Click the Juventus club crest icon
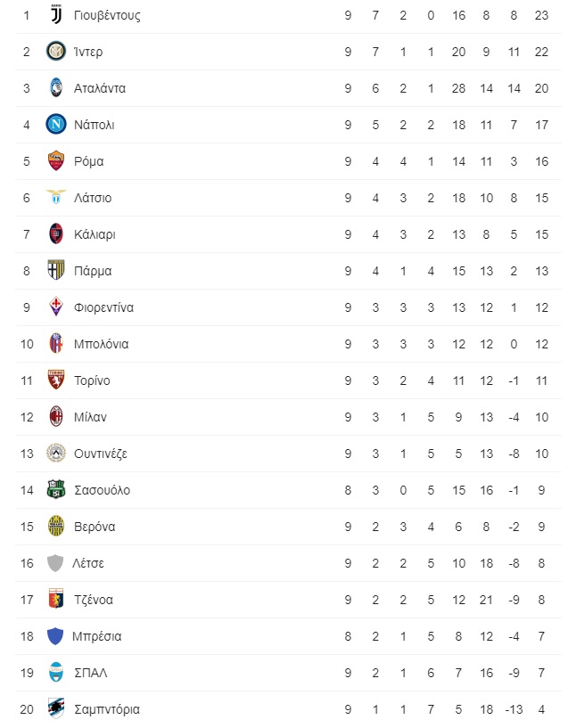 [x=56, y=15]
